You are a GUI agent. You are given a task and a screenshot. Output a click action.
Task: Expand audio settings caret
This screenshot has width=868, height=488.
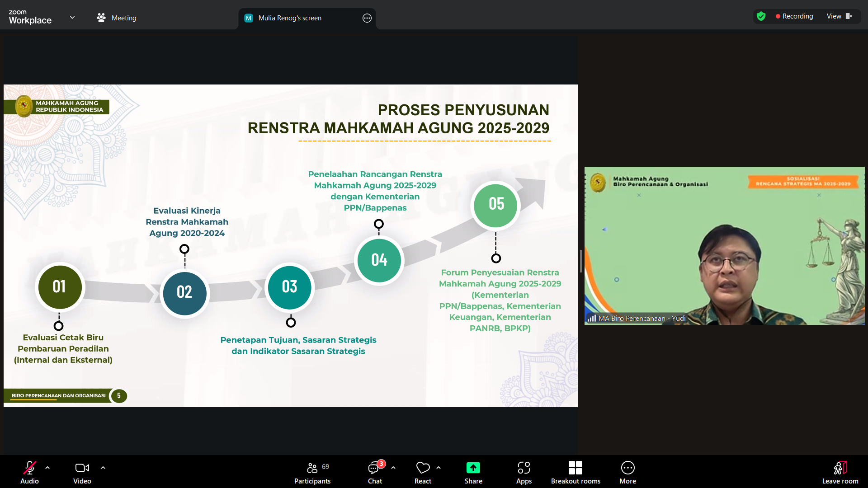coord(47,468)
